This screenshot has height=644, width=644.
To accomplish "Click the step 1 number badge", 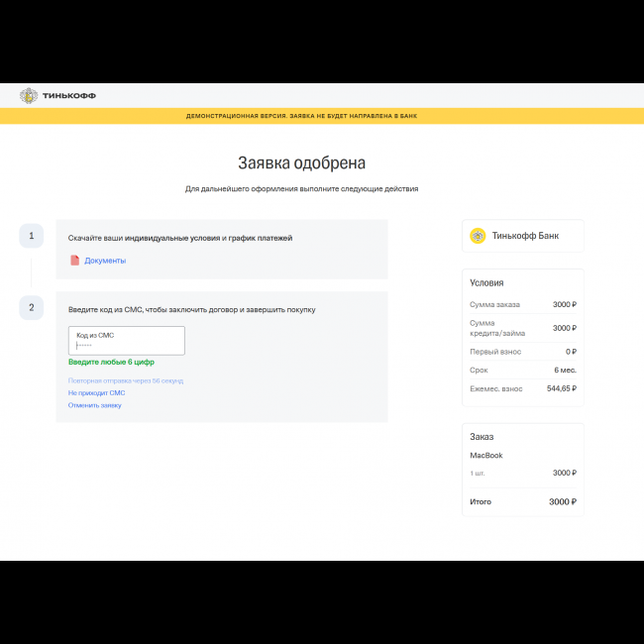I will (31, 236).
